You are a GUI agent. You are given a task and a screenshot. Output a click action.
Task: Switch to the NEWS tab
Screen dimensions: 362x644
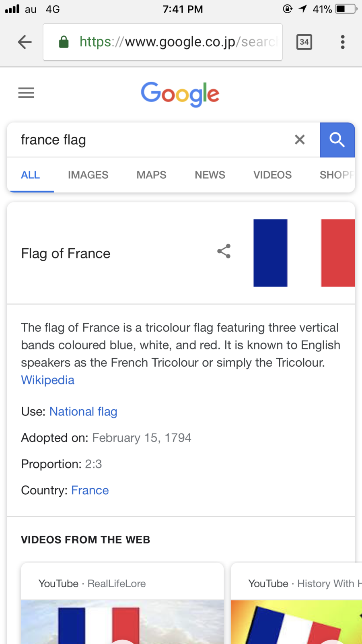tap(210, 175)
